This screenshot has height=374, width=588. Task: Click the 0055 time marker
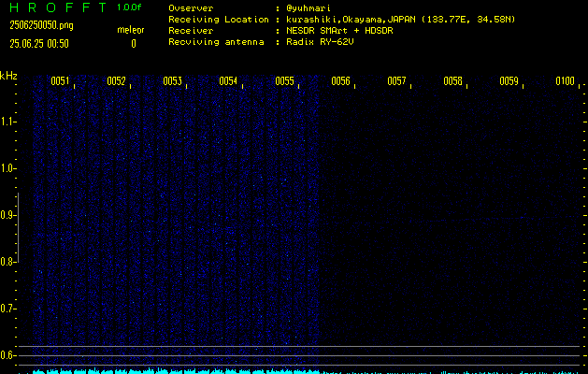coord(284,81)
